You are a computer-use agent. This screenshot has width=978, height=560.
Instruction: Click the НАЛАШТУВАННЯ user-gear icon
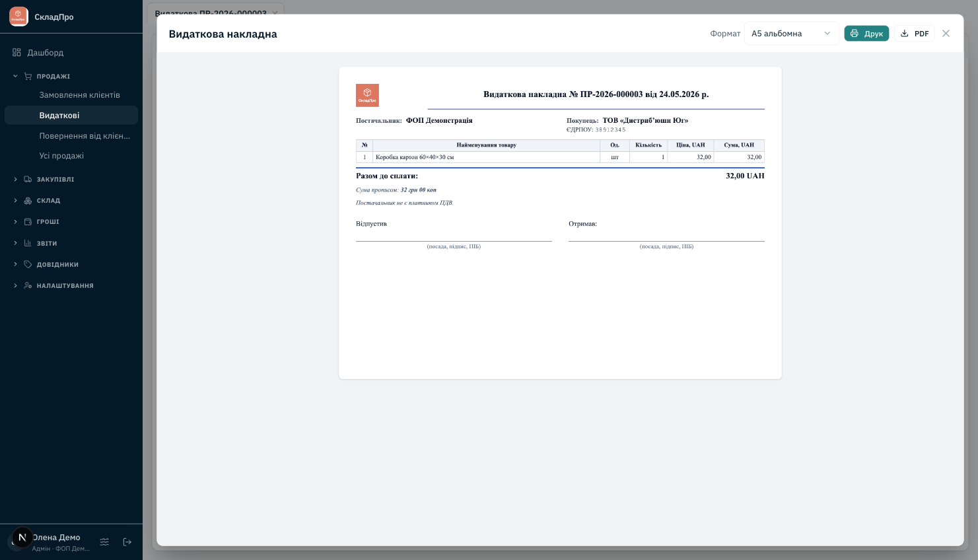[28, 285]
